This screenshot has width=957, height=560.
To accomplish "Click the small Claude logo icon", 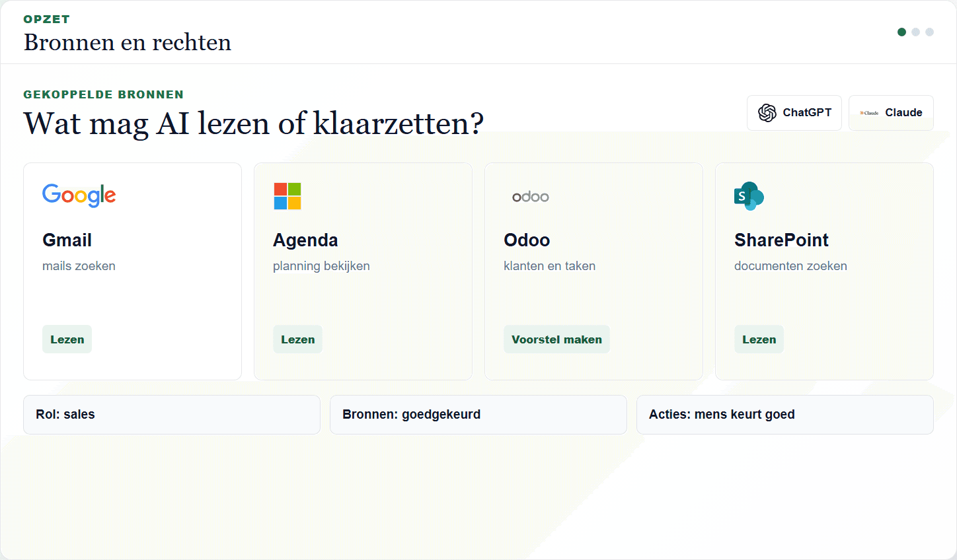I will tap(869, 113).
